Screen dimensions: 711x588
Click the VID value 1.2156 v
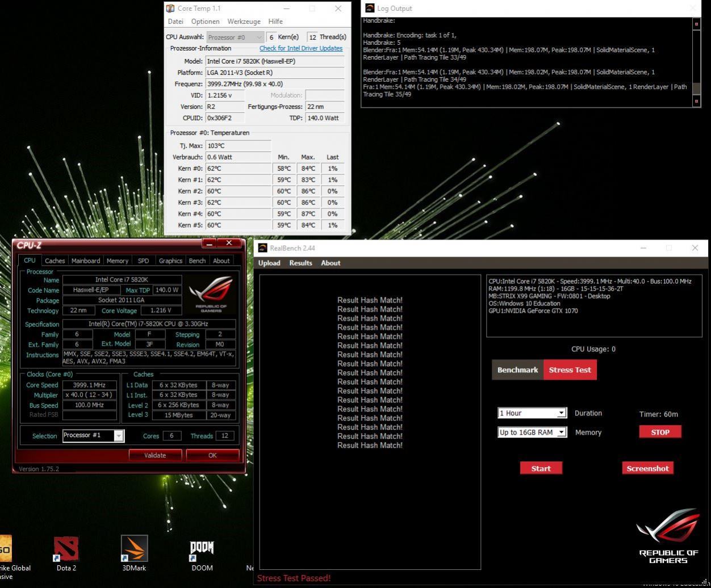[x=225, y=95]
